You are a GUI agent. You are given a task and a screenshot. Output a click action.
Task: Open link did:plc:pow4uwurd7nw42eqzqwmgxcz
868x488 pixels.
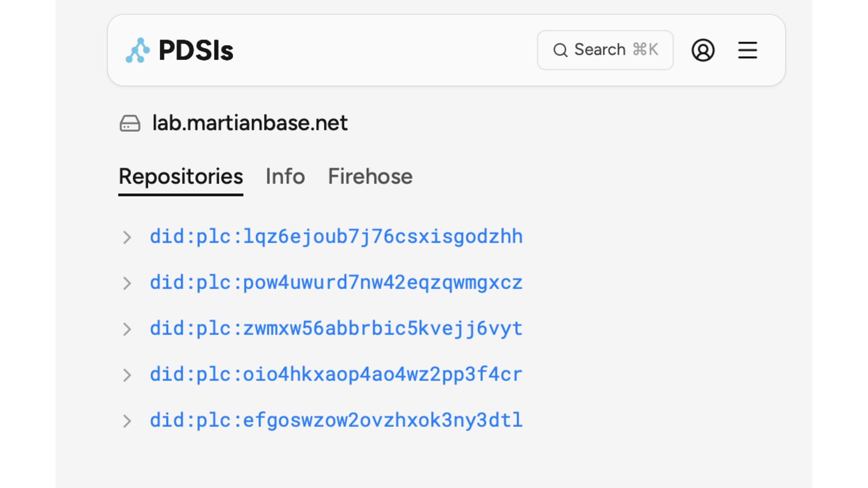pyautogui.click(x=336, y=283)
